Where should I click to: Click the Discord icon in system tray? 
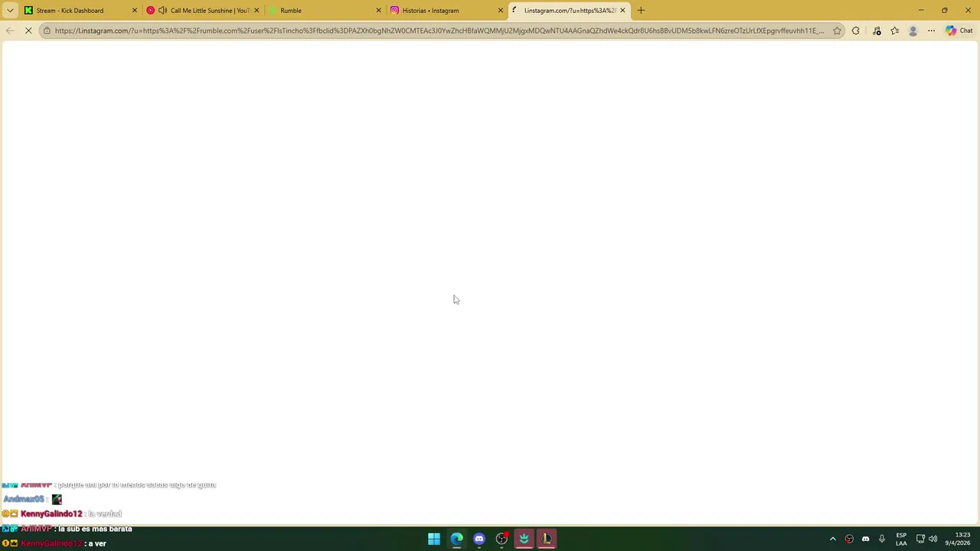pos(866,539)
